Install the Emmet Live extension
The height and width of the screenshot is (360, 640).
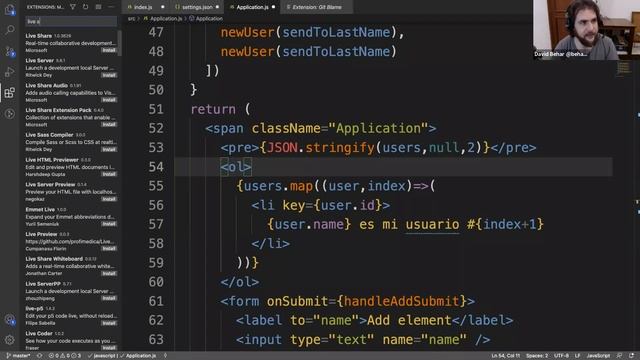[x=109, y=224]
